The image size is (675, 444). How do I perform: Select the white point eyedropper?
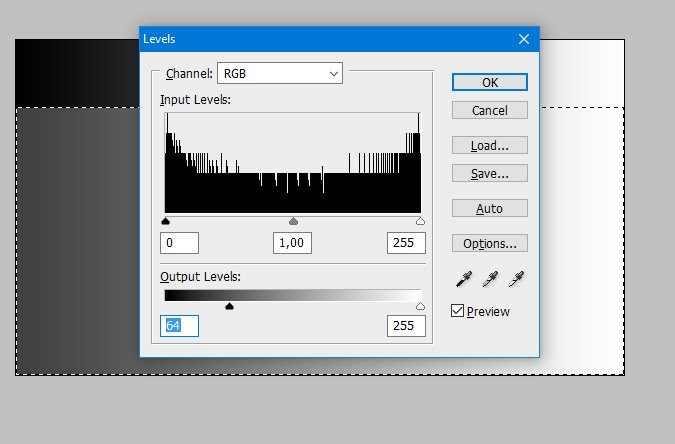(517, 279)
